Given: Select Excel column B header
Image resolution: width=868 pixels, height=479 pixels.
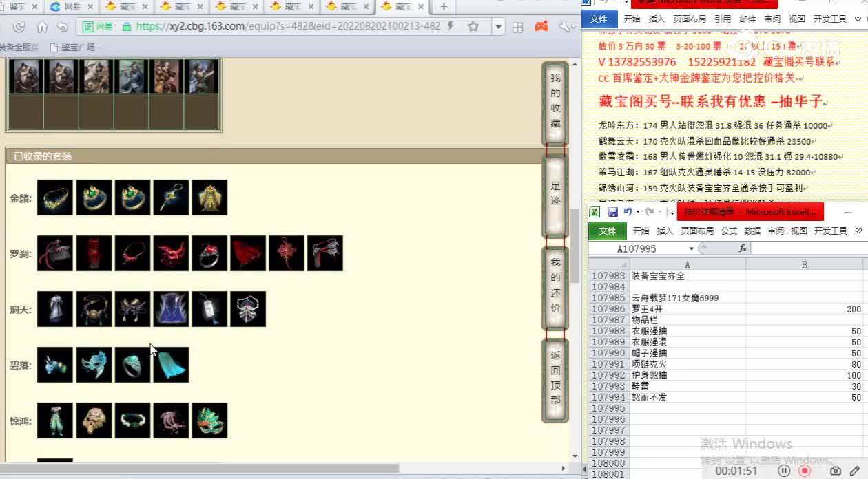Looking at the screenshot, I should pos(805,264).
